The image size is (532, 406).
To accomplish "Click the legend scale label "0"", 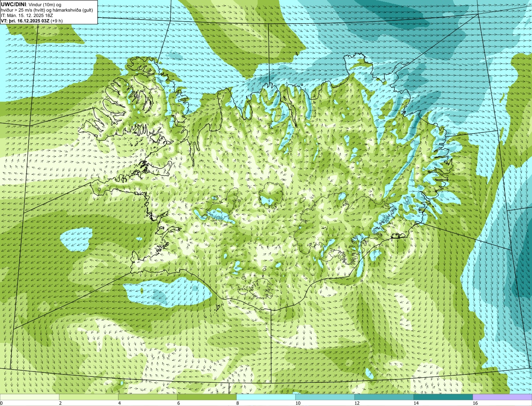I will tap(1, 403).
